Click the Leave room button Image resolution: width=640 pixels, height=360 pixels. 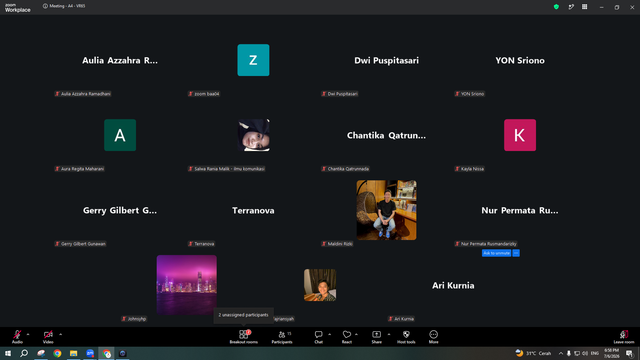pyautogui.click(x=624, y=336)
